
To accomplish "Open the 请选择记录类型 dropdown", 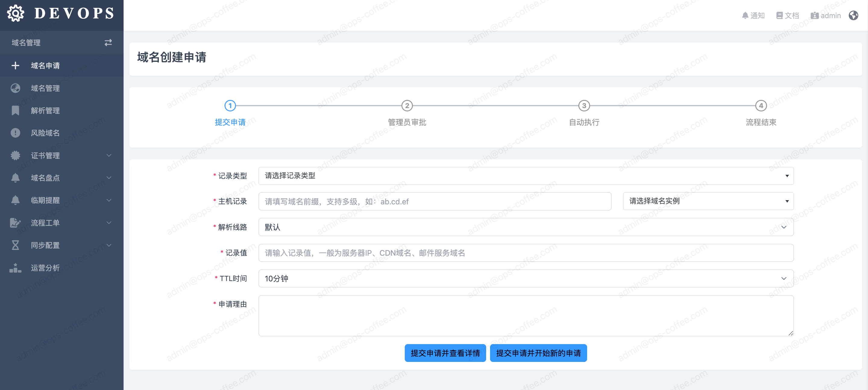I will [526, 176].
